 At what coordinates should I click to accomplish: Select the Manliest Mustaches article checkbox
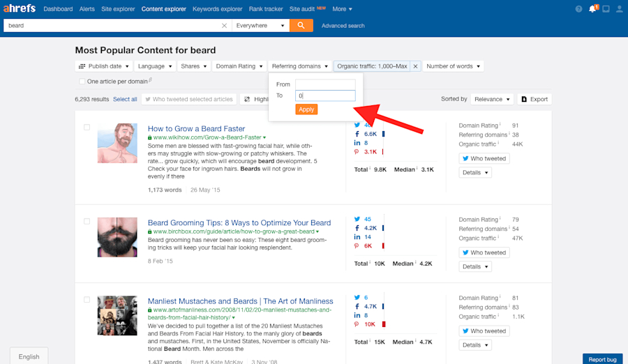pyautogui.click(x=87, y=300)
